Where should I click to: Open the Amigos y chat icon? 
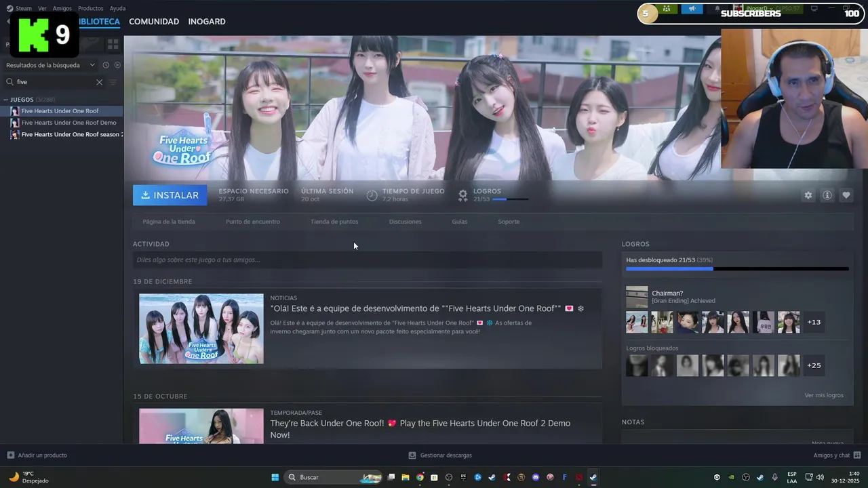(x=856, y=455)
